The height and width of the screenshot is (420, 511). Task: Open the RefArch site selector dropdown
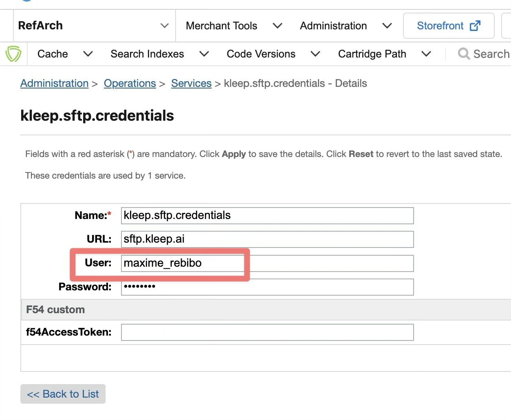point(94,26)
